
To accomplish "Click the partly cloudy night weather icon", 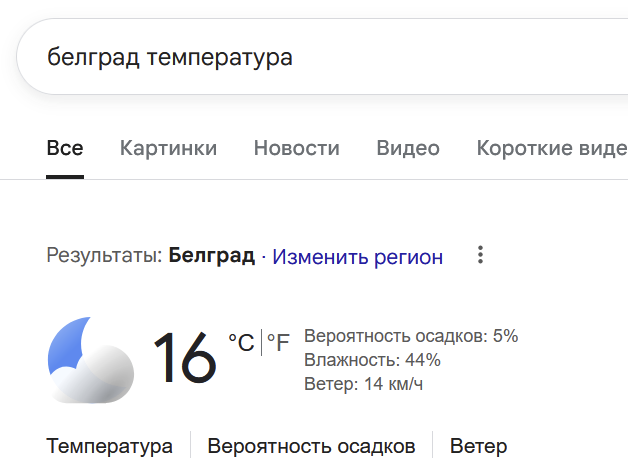I will click(x=90, y=359).
